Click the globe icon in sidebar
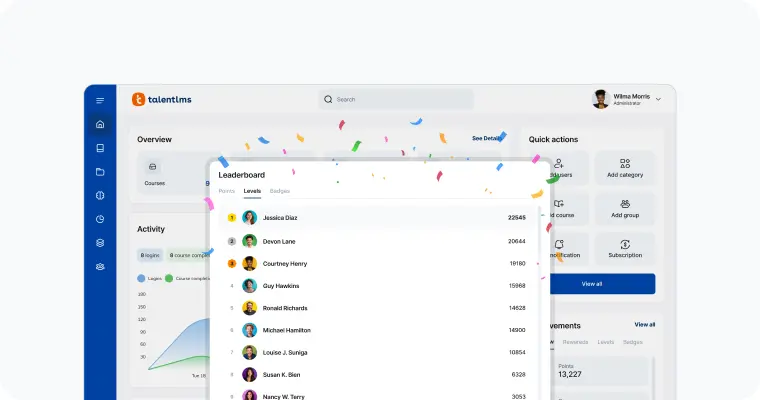Screen dimensions: 760x400 coord(100,195)
